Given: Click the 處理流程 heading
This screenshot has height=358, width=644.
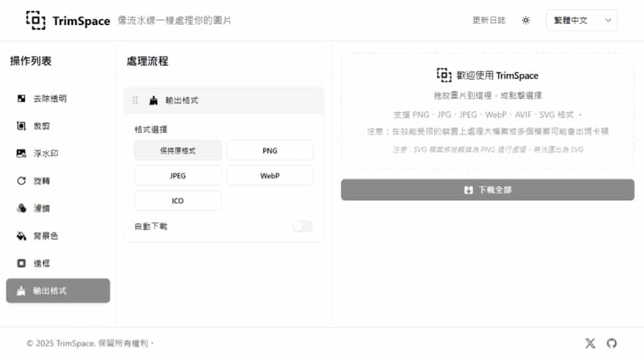Looking at the screenshot, I should (147, 61).
